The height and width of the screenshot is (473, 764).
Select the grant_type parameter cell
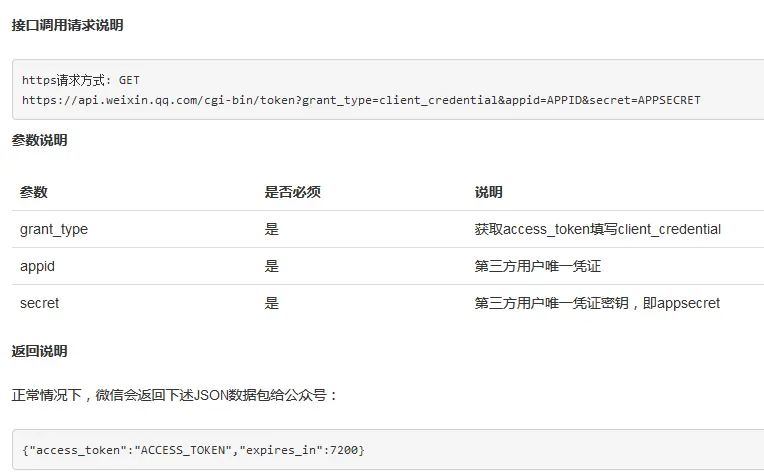pos(54,229)
